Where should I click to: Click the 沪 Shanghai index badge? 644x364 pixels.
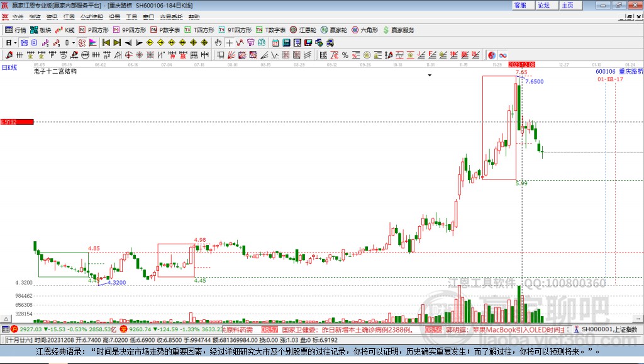14,329
